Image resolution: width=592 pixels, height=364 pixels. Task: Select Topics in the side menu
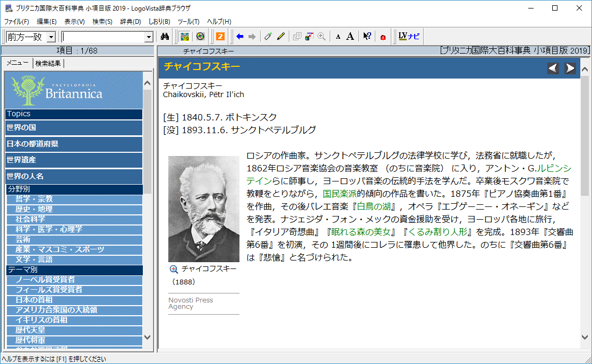click(74, 114)
